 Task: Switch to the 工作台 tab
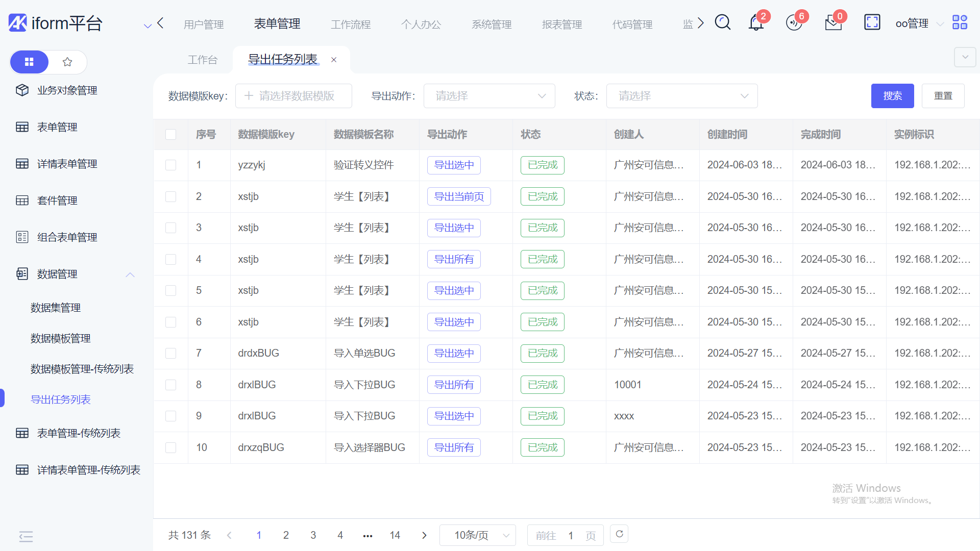click(x=202, y=60)
